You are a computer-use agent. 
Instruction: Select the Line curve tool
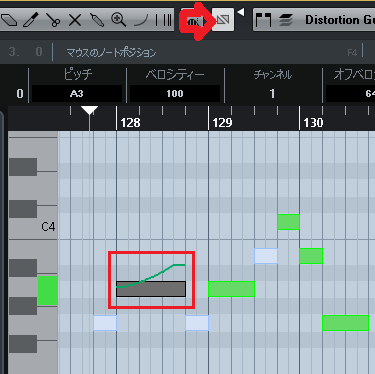pos(141,21)
